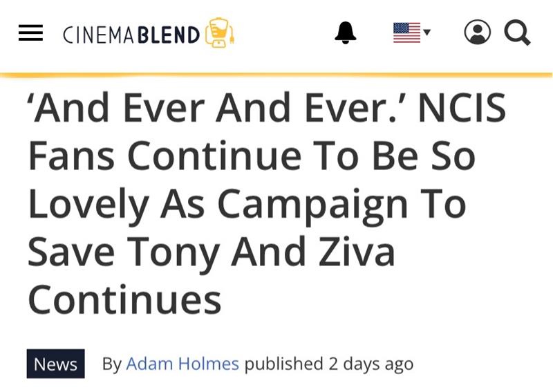Screen dimensions: 553x392
Task: Select the News category badge
Action: pos(55,364)
